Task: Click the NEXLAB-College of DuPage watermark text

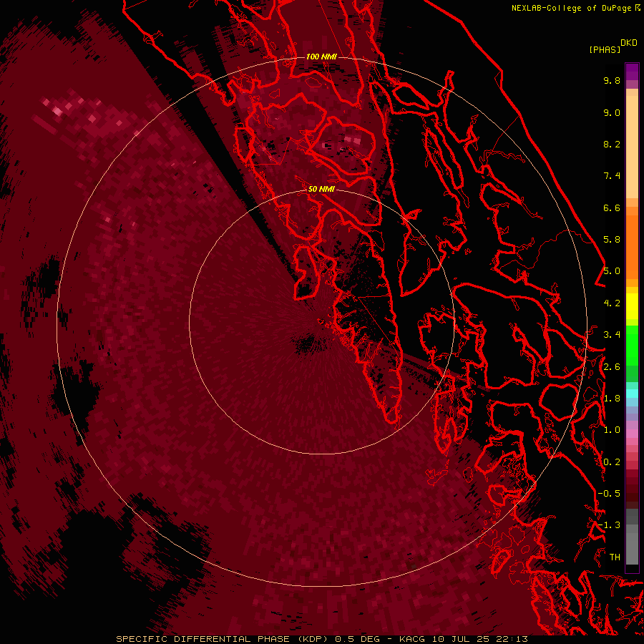Action: pos(573,8)
